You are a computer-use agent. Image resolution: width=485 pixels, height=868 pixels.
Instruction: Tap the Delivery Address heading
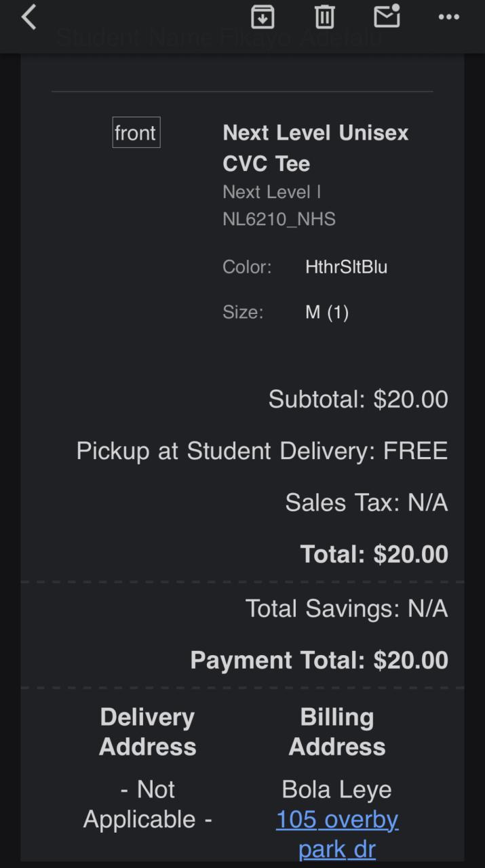[x=147, y=732]
